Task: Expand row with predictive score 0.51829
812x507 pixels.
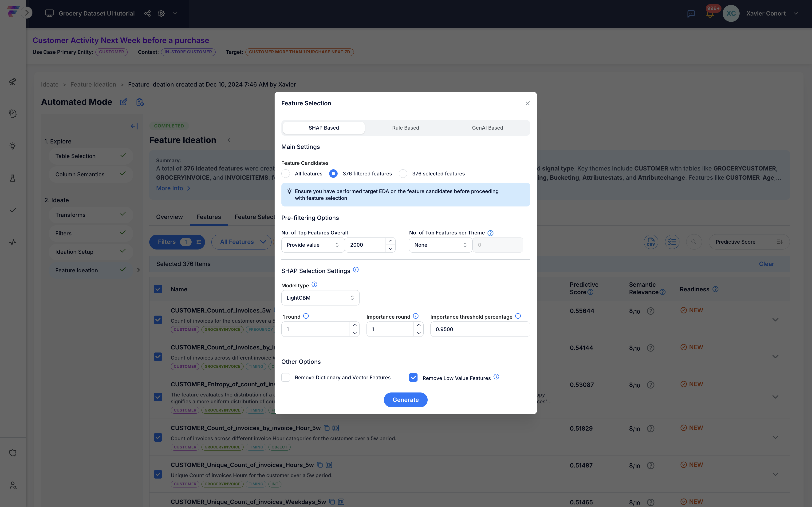Action: [775, 437]
